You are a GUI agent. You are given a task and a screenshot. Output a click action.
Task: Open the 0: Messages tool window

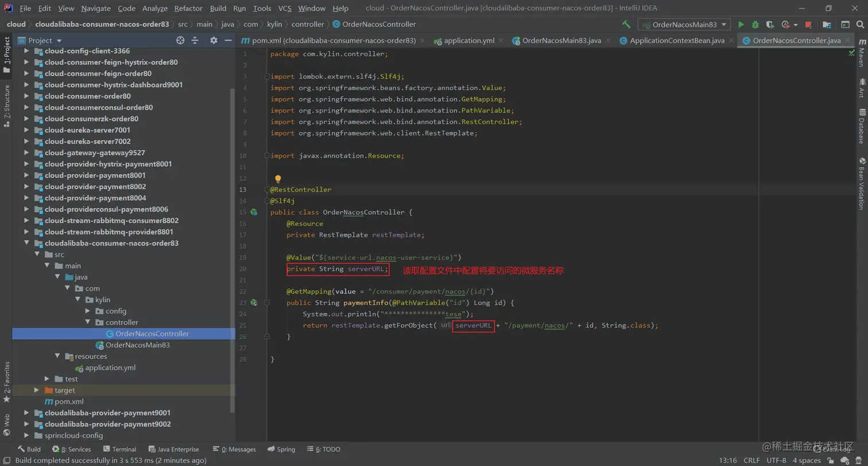pyautogui.click(x=234, y=449)
